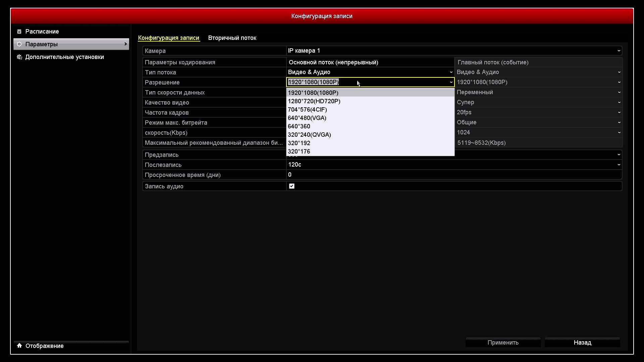This screenshot has width=644, height=362.
Task: Choose 320*192 in the resolution list
Action: [x=370, y=143]
